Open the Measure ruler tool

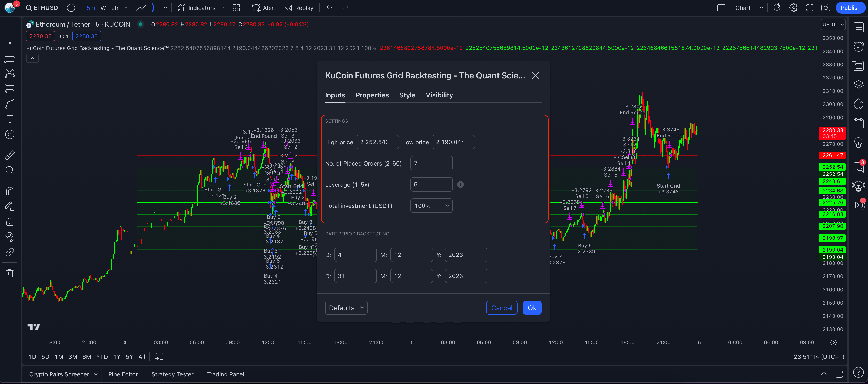pos(10,155)
